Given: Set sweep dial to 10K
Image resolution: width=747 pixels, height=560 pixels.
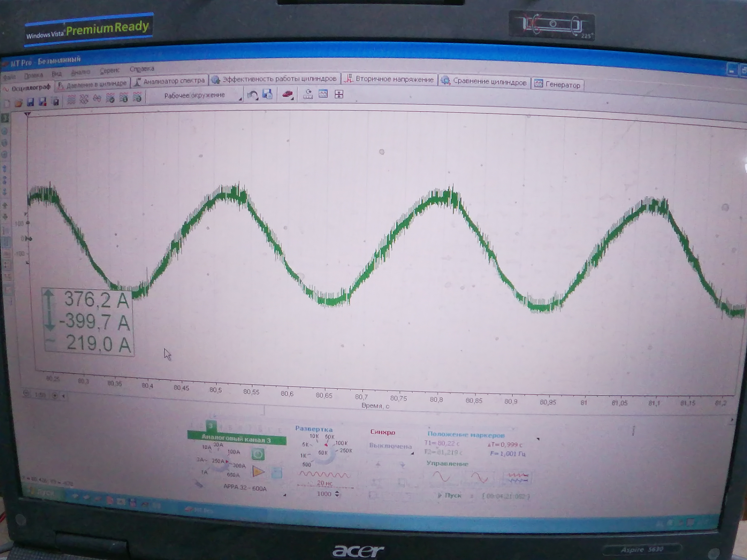Looking at the screenshot, I should [x=314, y=436].
